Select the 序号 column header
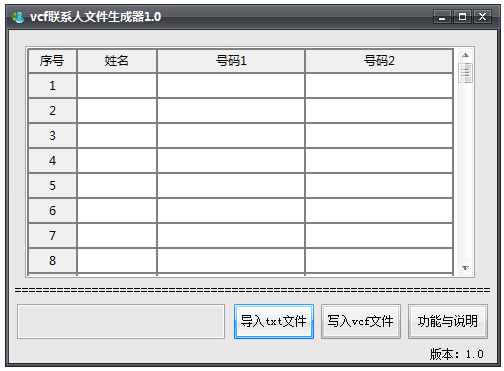Viewport: 504px width, 371px height. [52, 61]
